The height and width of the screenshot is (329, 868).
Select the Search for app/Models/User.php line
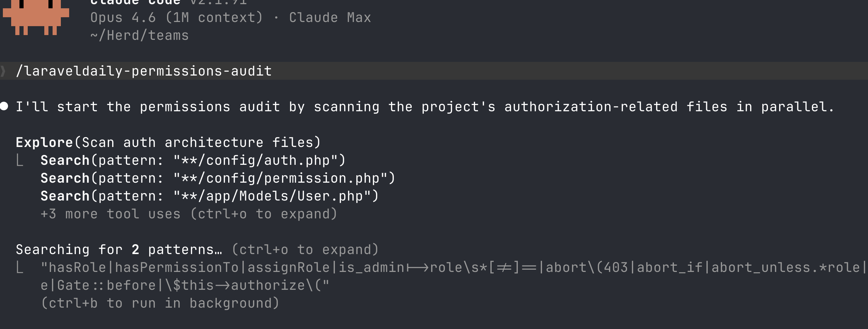tap(210, 196)
